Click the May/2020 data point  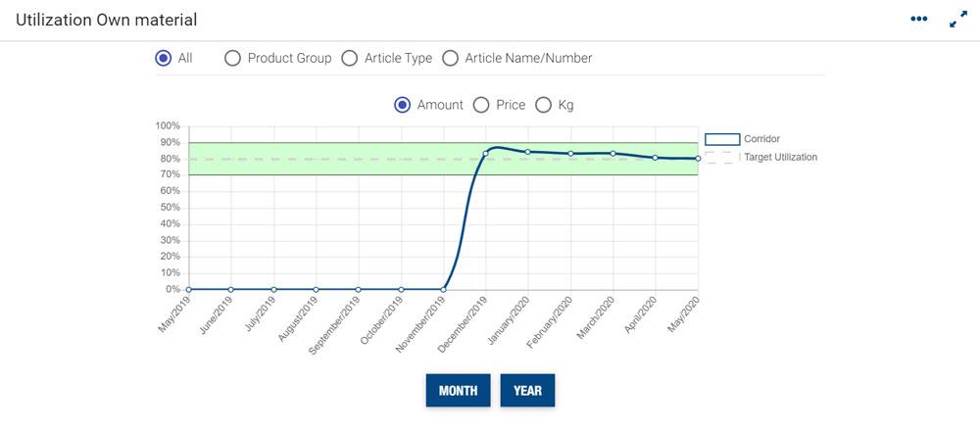click(x=698, y=158)
